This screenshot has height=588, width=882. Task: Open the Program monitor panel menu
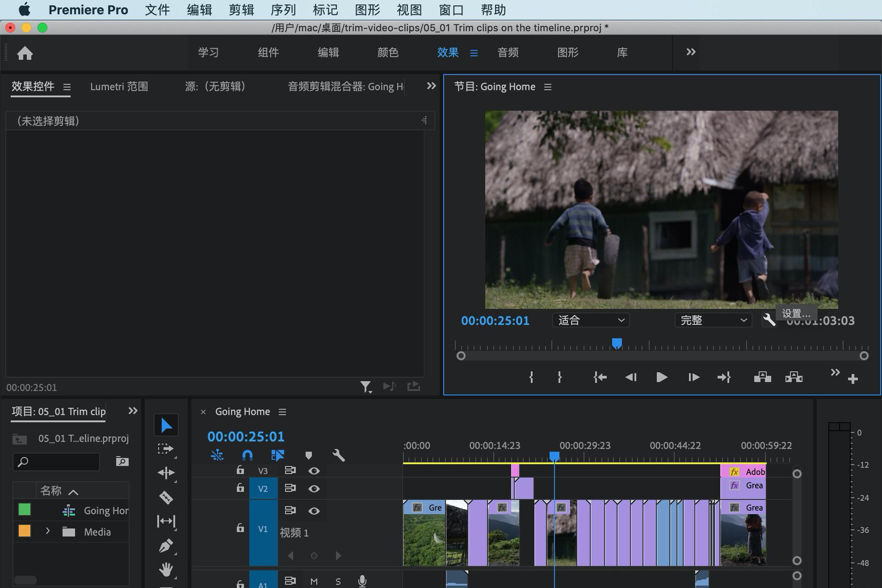tap(548, 87)
